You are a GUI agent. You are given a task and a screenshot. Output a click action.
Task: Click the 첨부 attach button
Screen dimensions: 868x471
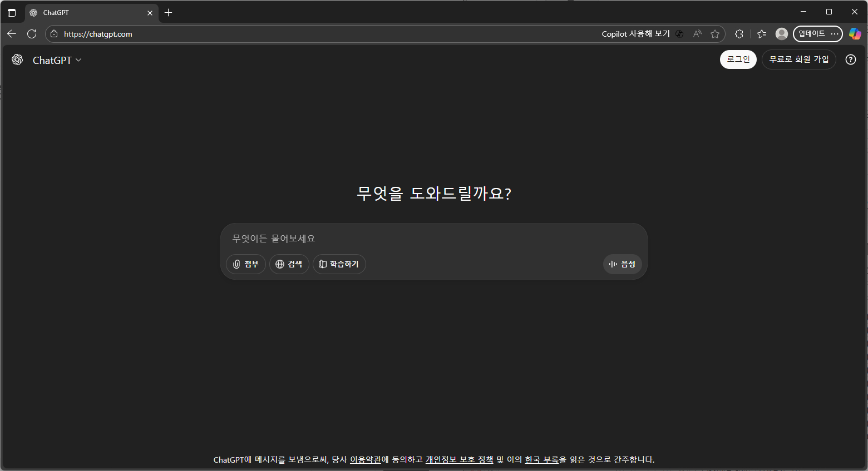pyautogui.click(x=246, y=264)
